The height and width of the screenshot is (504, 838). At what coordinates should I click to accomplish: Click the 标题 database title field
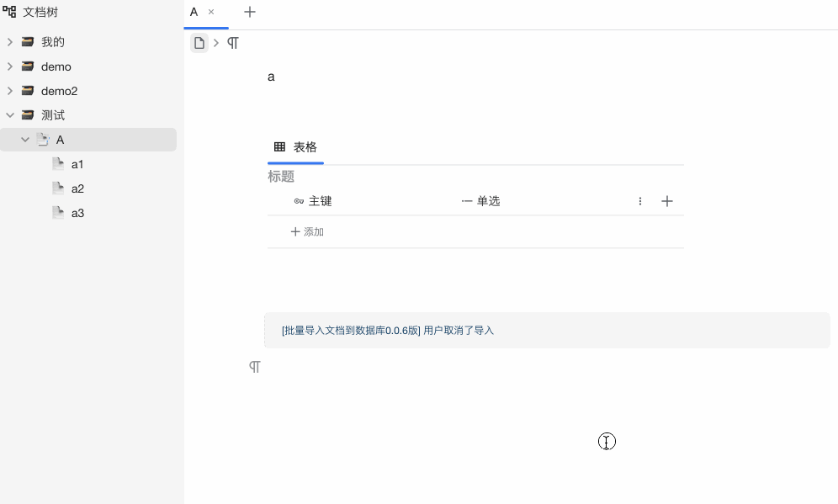tap(281, 177)
